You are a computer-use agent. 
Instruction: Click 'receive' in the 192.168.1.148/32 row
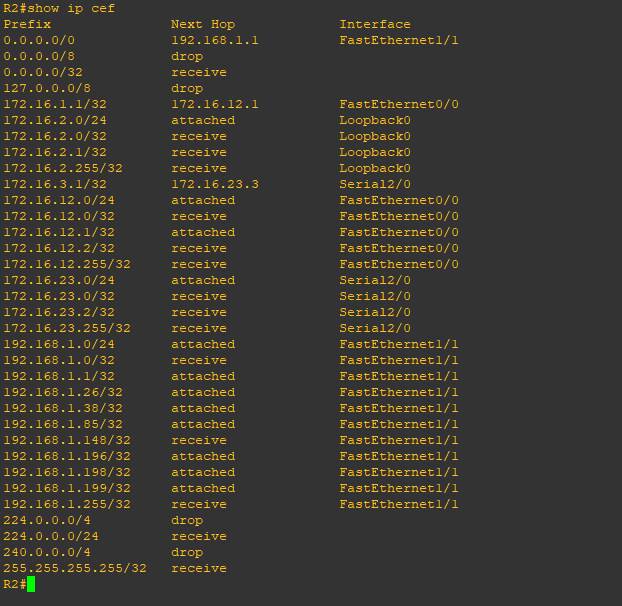(x=199, y=440)
